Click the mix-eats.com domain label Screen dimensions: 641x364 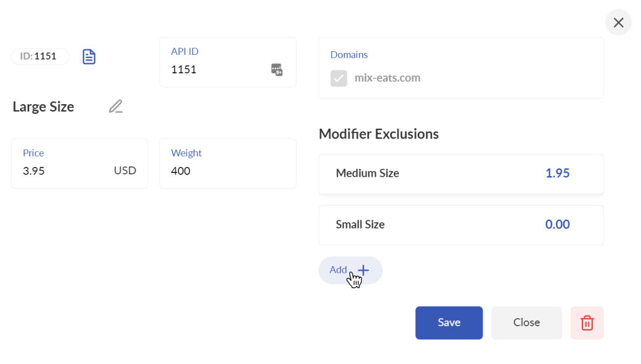(x=387, y=78)
